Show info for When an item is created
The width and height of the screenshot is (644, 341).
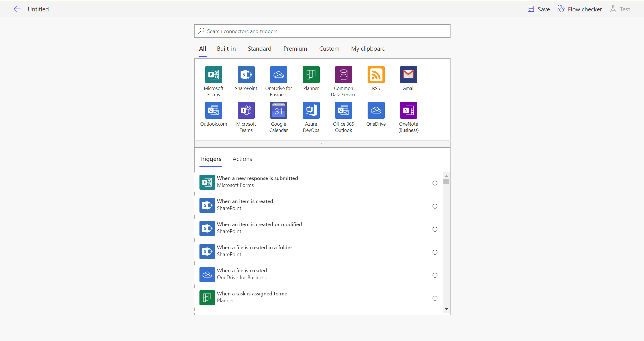click(435, 206)
